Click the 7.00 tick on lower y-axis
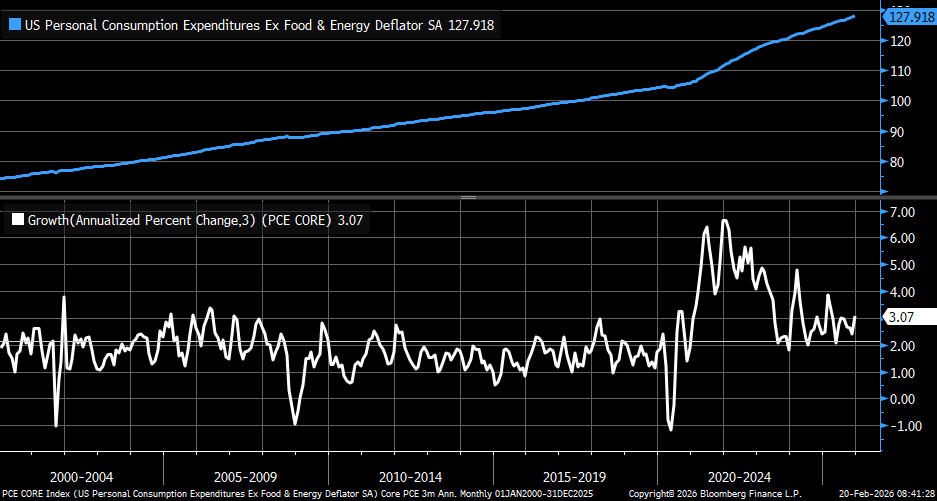Viewport: 937px width, 501px height. point(902,212)
